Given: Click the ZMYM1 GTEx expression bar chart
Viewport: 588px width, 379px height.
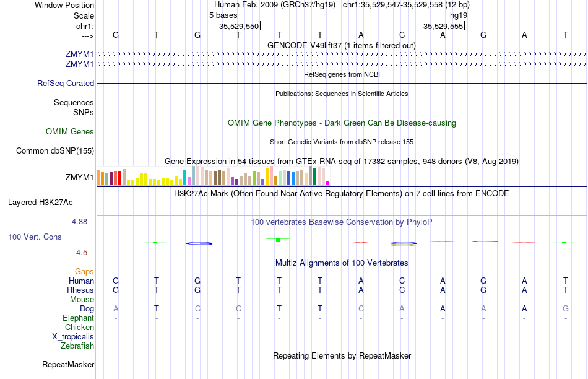Looking at the screenshot, I should pos(213,176).
